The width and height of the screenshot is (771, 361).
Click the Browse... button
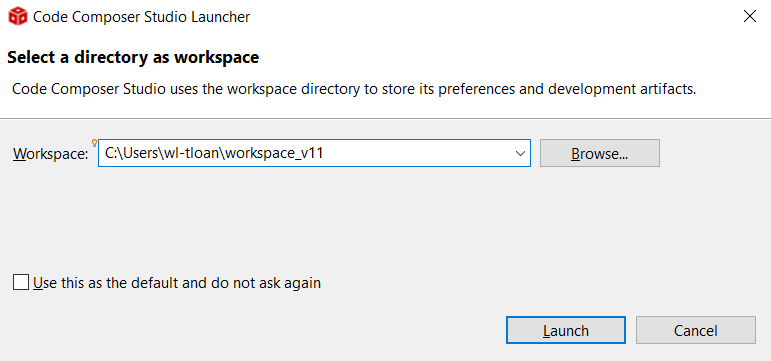tap(599, 153)
